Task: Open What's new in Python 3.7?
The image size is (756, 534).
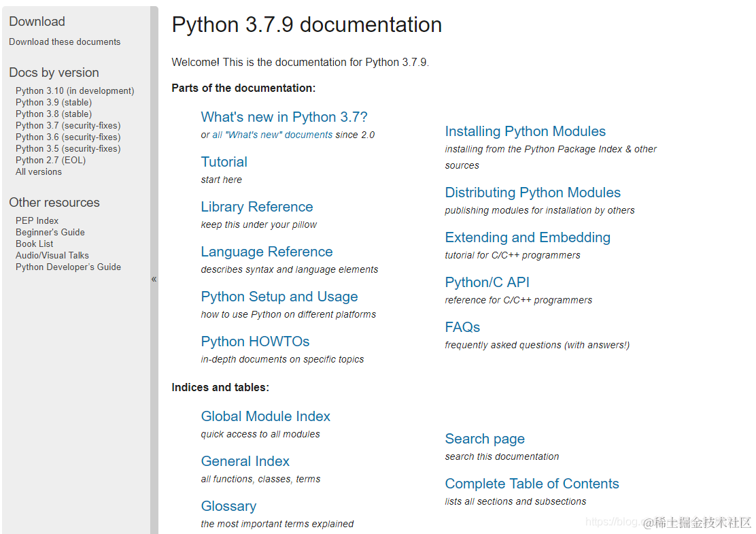Action: click(x=284, y=117)
